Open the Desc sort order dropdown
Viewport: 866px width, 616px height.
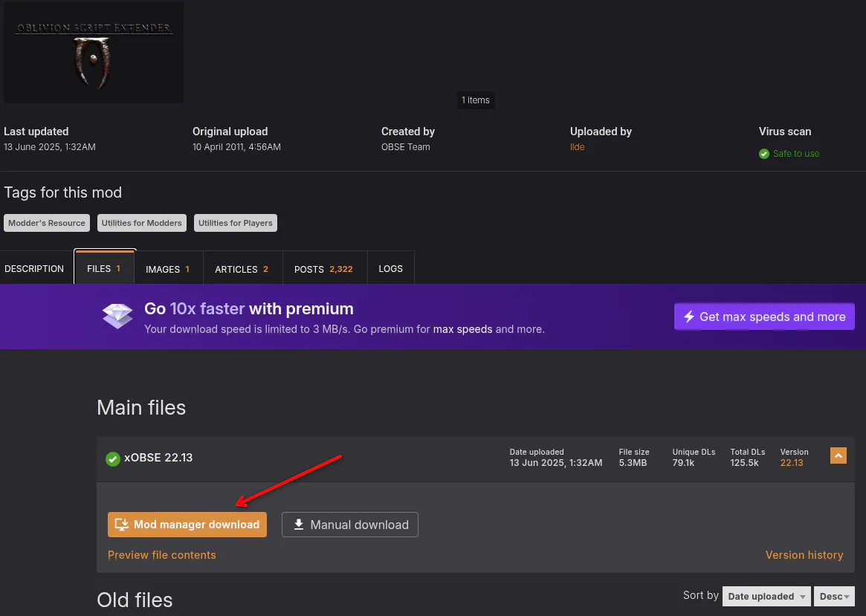pyautogui.click(x=834, y=596)
